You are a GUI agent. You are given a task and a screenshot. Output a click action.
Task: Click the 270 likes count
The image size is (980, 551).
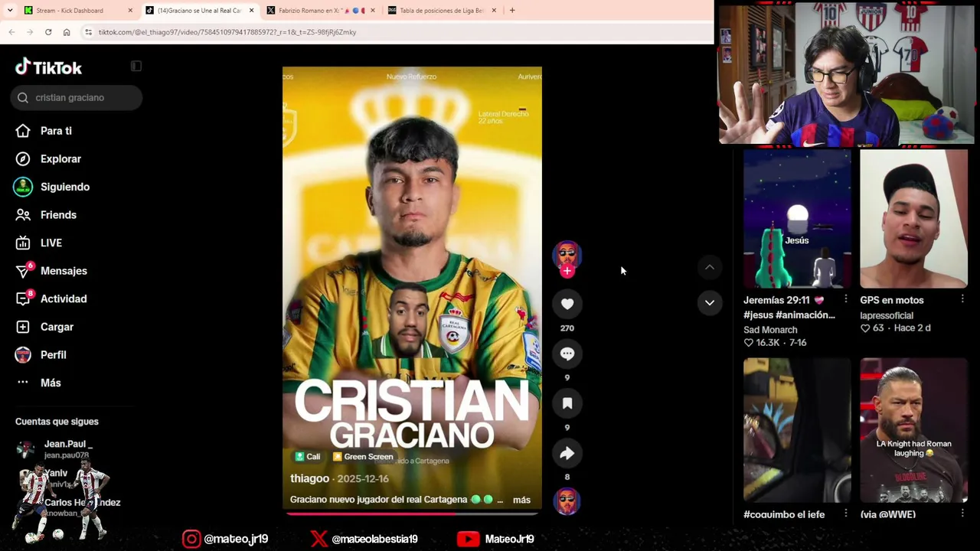(567, 328)
